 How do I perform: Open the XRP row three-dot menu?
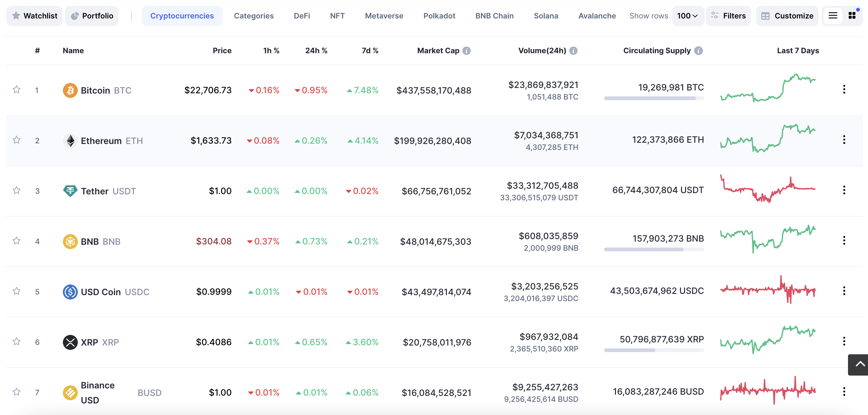pos(844,341)
